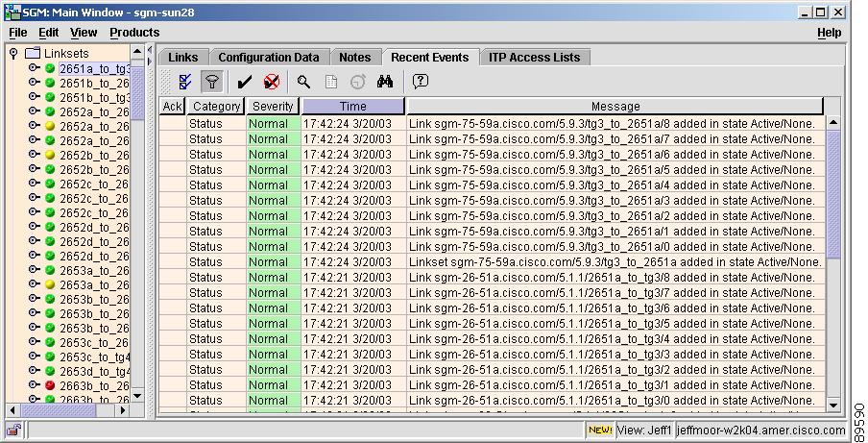Click events table scrollbar up arrow

coord(833,122)
